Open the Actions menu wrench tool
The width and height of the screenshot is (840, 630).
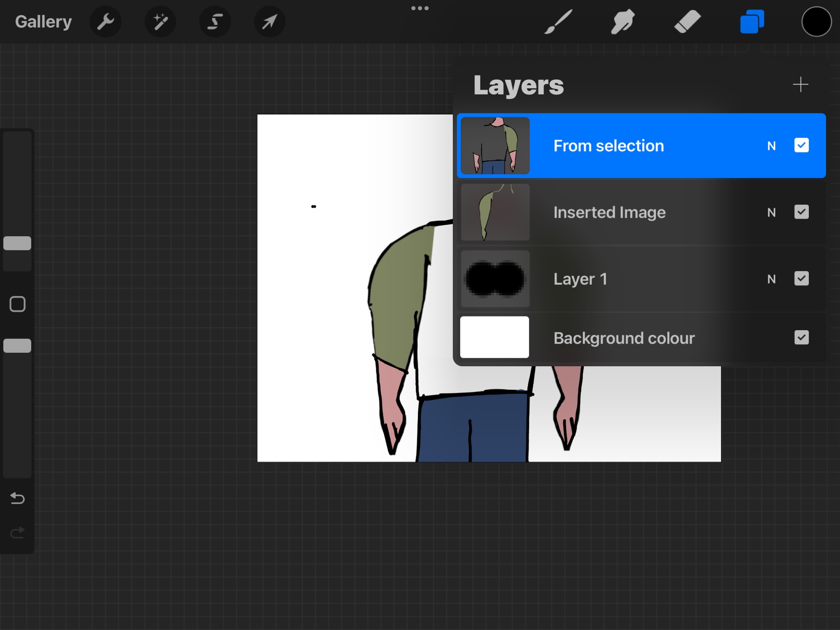tap(106, 21)
